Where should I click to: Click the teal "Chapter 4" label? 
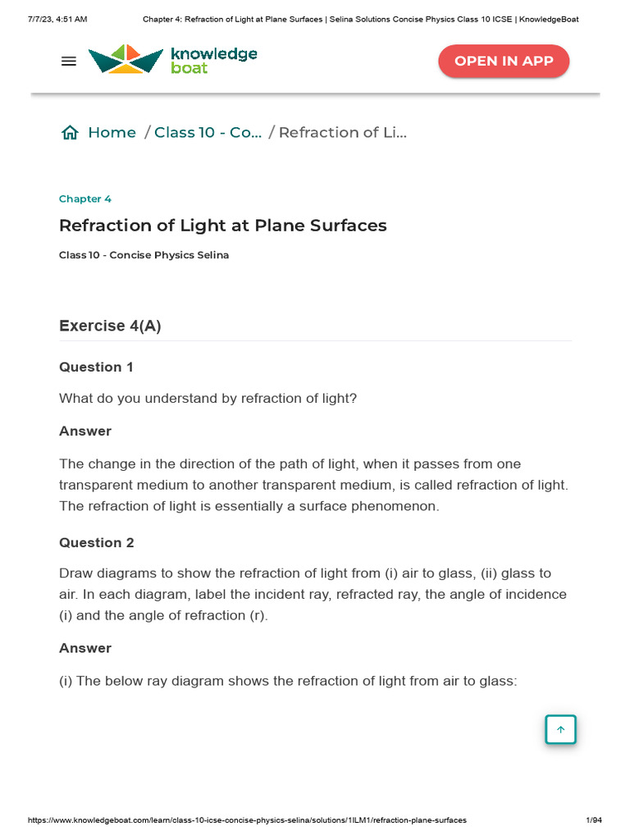coord(85,199)
